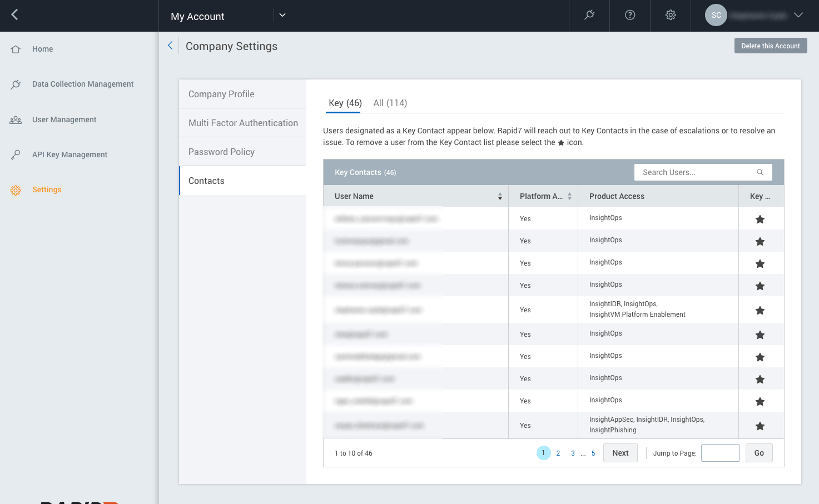Go to Home in the sidebar

pyautogui.click(x=42, y=49)
